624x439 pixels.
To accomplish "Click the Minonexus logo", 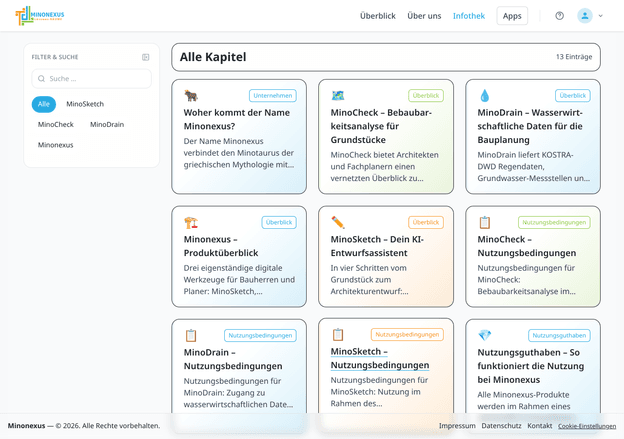I will point(40,16).
